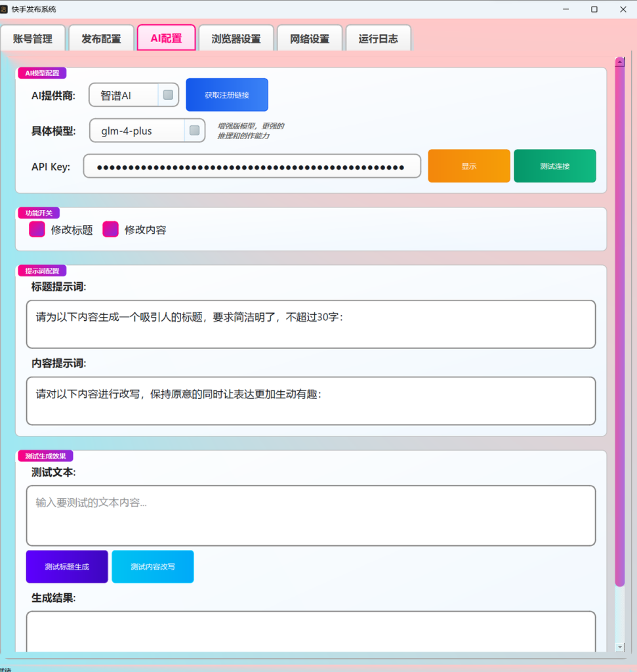637x672 pixels.
Task: Click the 修改标题 label text
Action: (72, 230)
